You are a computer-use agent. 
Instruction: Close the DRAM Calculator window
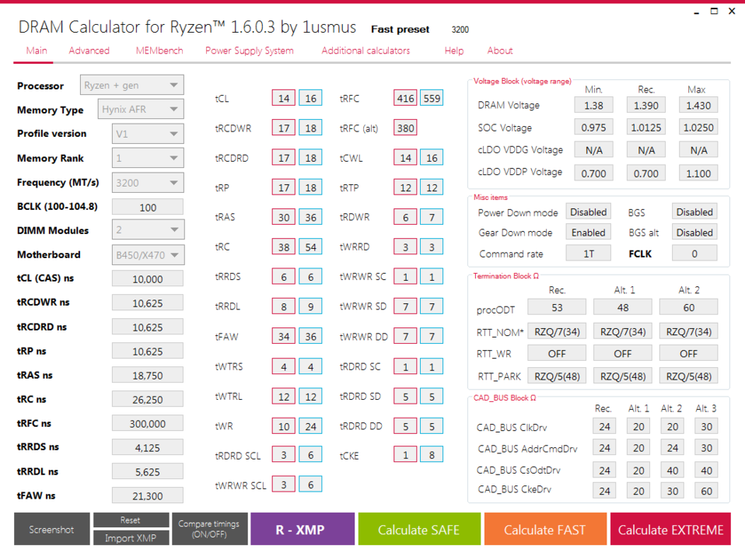[732, 12]
